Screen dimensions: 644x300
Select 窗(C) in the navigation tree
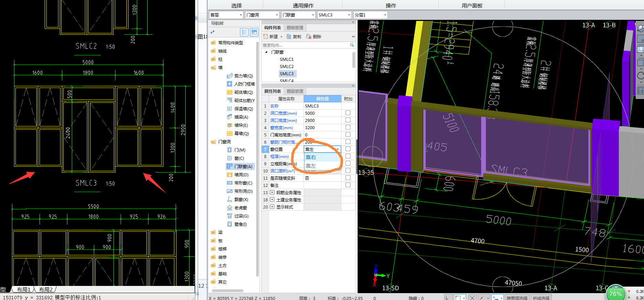(236, 158)
